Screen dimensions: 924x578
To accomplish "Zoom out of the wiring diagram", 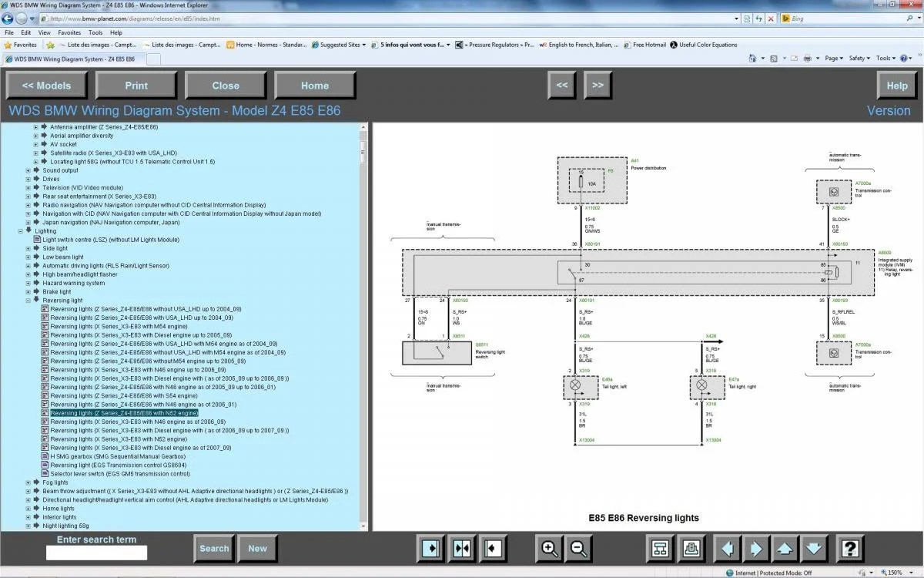I will click(578, 549).
